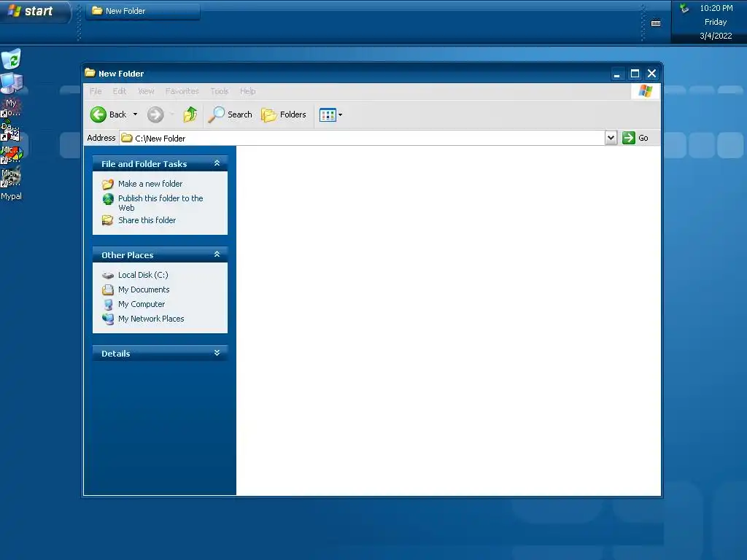Open the Start menu
Viewport: 747px width, 560px height.
(x=34, y=11)
